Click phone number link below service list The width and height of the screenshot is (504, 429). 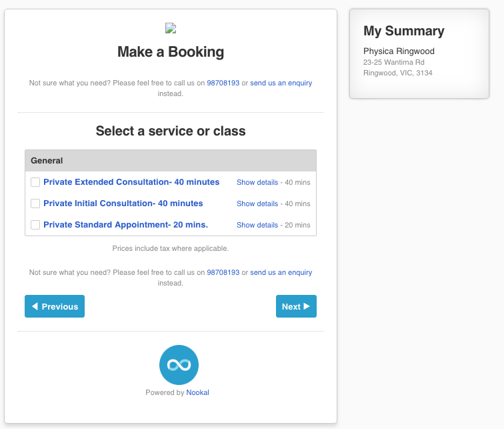tap(223, 272)
